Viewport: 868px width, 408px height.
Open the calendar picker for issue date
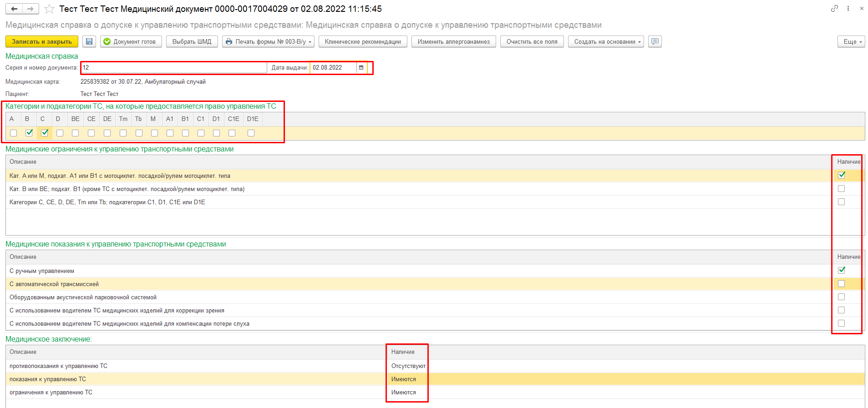(361, 68)
